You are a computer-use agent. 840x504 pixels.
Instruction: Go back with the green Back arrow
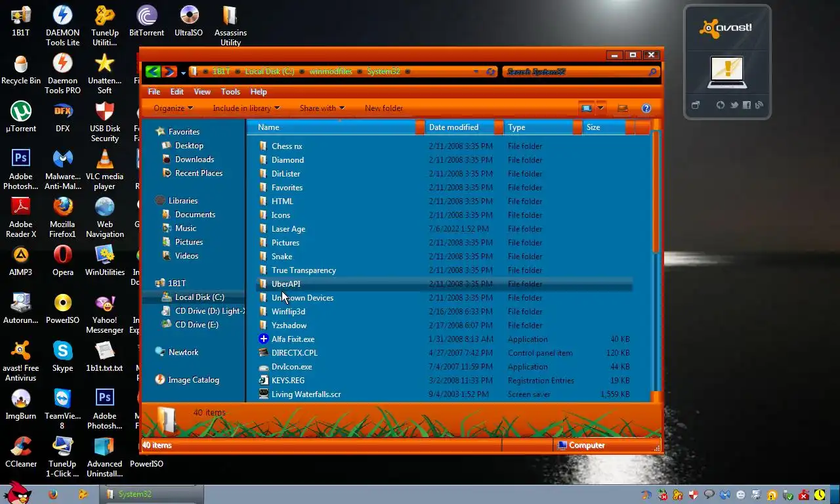click(x=153, y=72)
